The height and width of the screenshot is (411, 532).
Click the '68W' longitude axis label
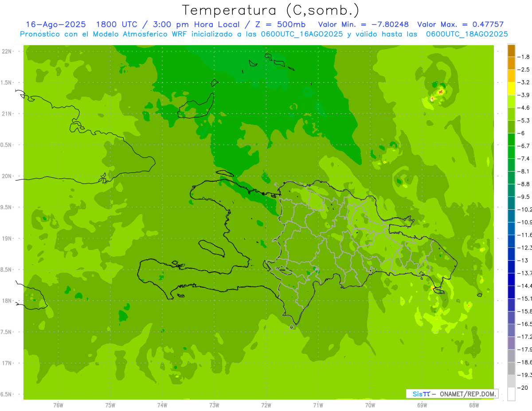pos(474,405)
